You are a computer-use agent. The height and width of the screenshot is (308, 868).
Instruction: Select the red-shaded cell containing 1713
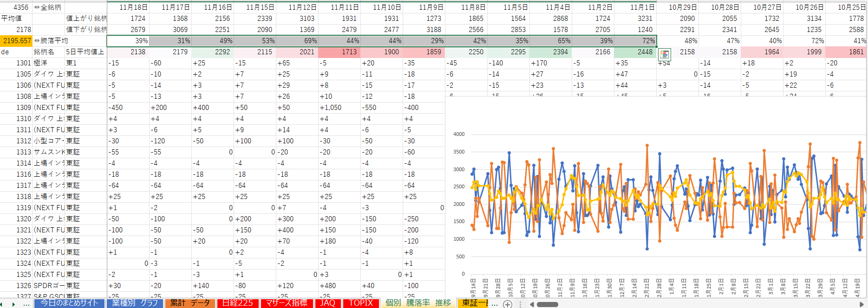[x=339, y=52]
